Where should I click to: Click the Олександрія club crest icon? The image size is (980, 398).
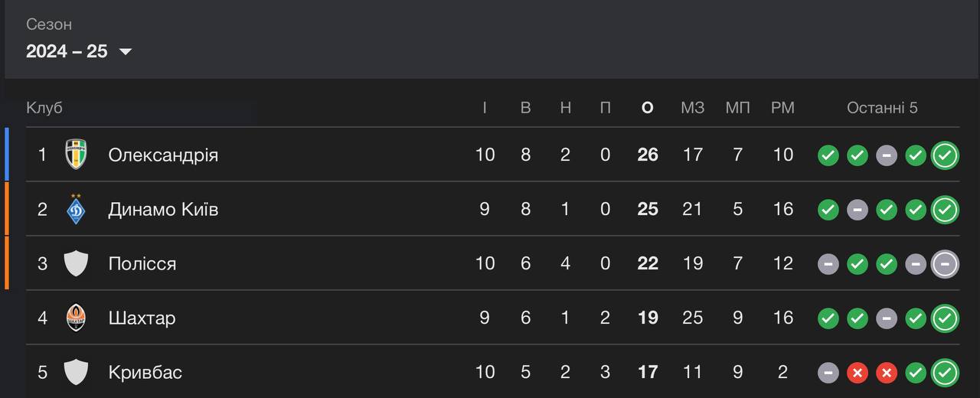[76, 155]
